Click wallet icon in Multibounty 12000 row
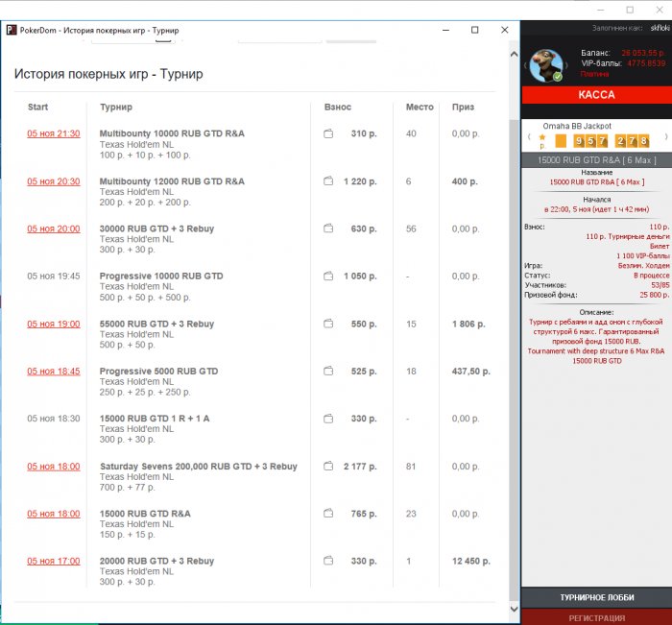The width and height of the screenshot is (672, 625). [328, 180]
